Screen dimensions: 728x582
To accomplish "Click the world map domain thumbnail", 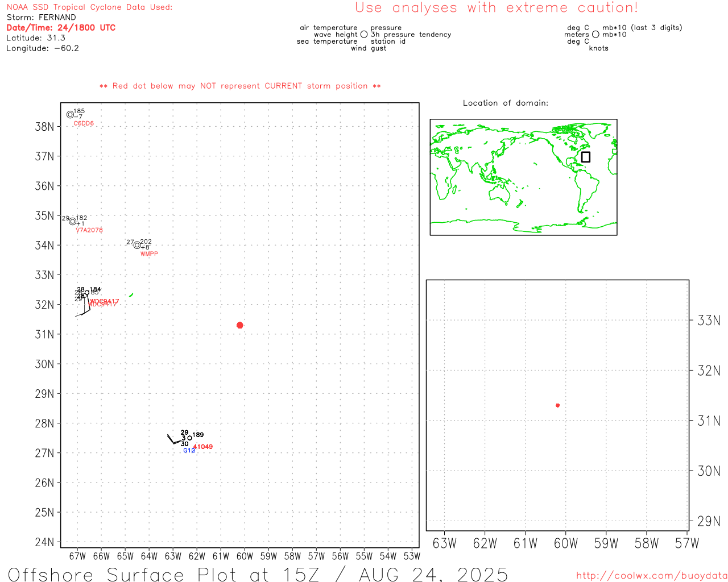I will [523, 177].
